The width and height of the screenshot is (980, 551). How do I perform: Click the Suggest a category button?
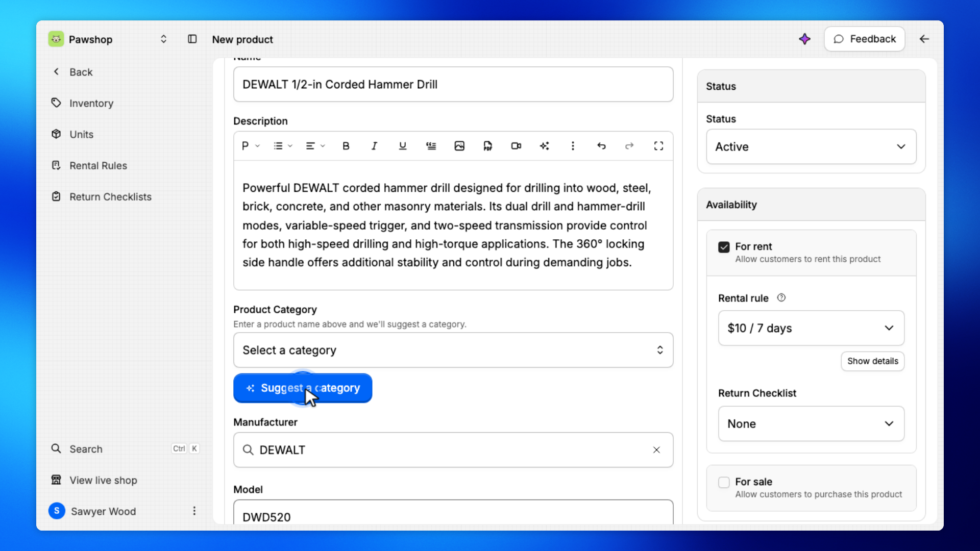pyautogui.click(x=303, y=388)
